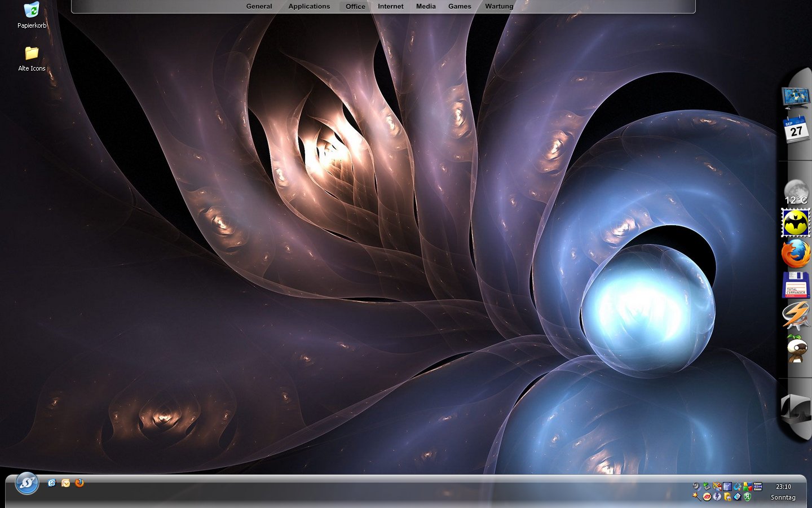The image size is (812, 508).
Task: Launch Firefox from the side dock
Action: coord(796,253)
